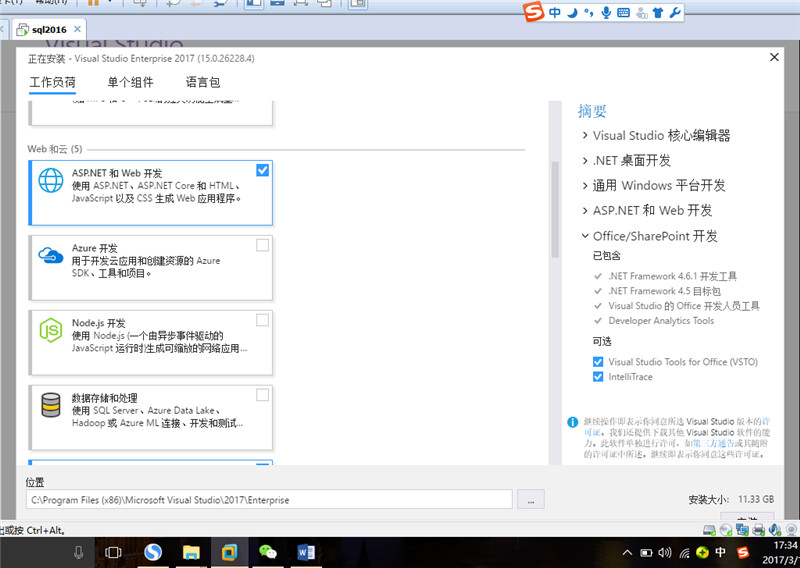
Task: Click the 摘要 summary heading
Action: click(x=592, y=111)
